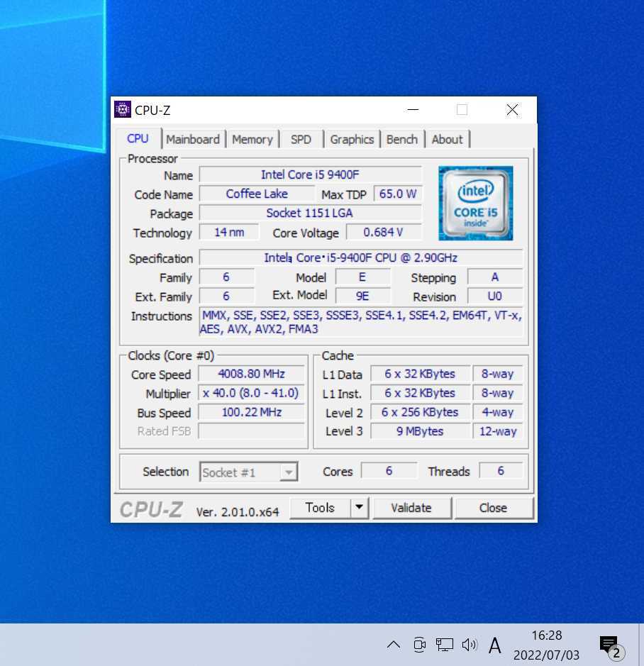
Task: Click the Bus Speed 100.22 MHz value
Action: pyautogui.click(x=252, y=412)
